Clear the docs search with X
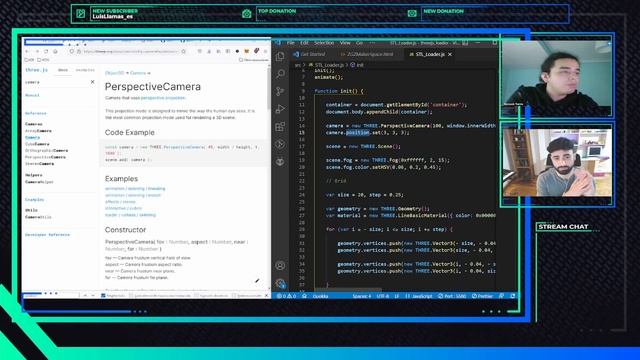Screen dimensions: 640x360 coord(93,82)
